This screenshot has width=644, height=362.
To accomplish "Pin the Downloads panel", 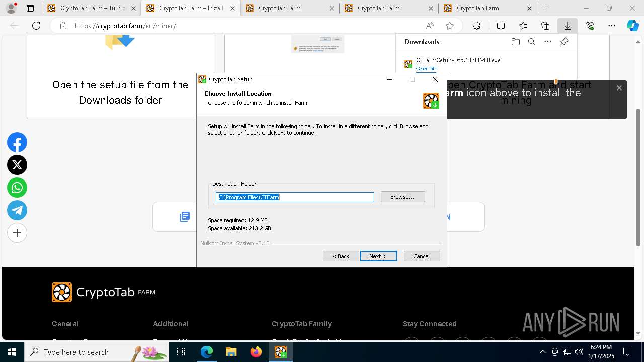I will click(564, 42).
